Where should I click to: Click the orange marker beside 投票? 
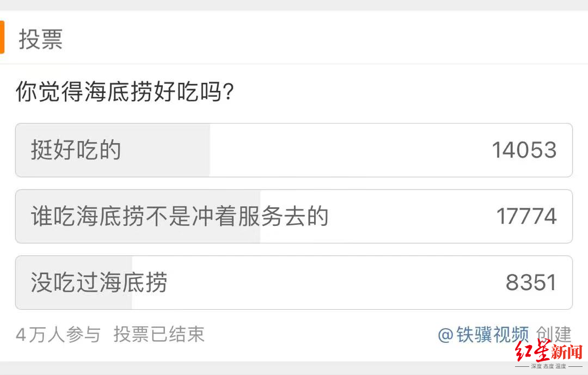[2, 38]
